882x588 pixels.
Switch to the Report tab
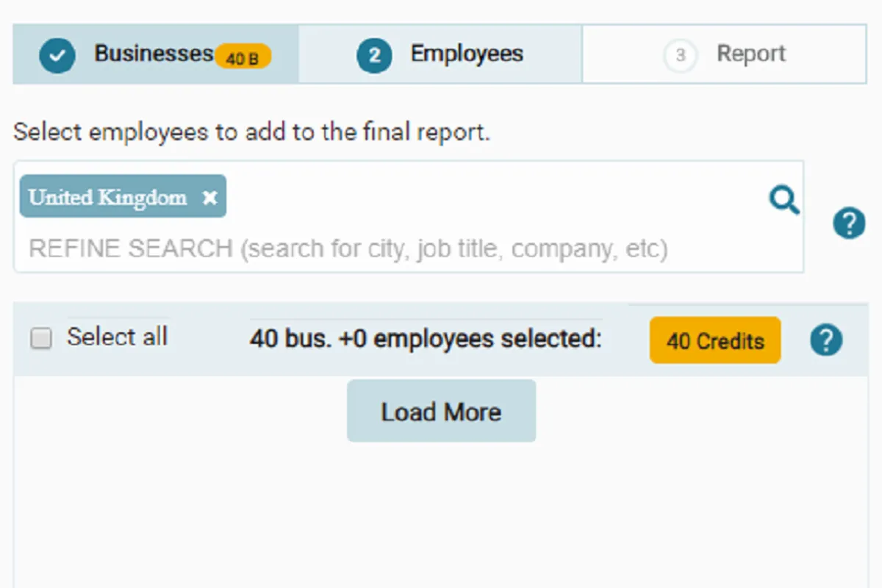pos(750,54)
